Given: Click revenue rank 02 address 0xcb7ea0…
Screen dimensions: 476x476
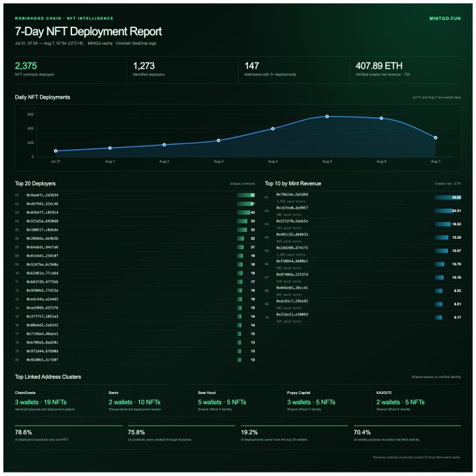Looking at the screenshot, I should pos(292,208).
